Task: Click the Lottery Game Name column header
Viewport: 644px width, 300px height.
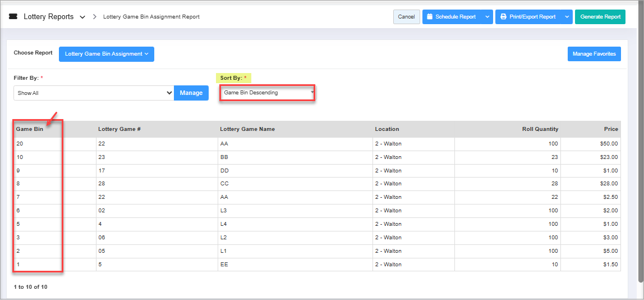Action: (247, 129)
